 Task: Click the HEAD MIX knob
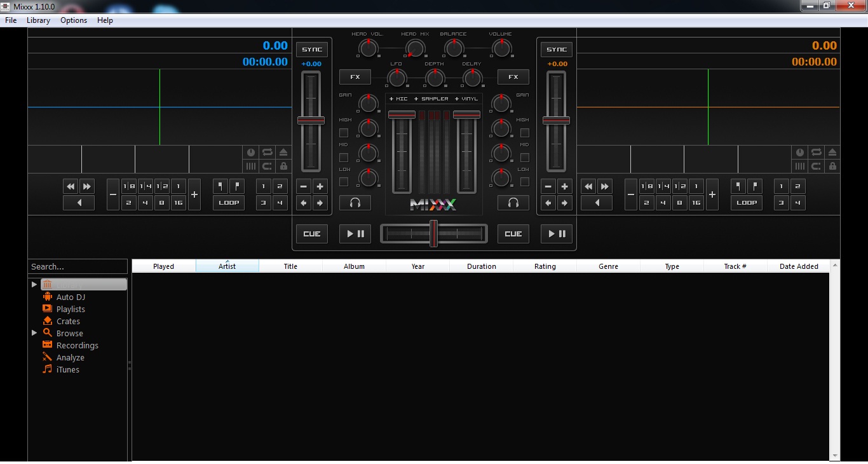pyautogui.click(x=415, y=48)
